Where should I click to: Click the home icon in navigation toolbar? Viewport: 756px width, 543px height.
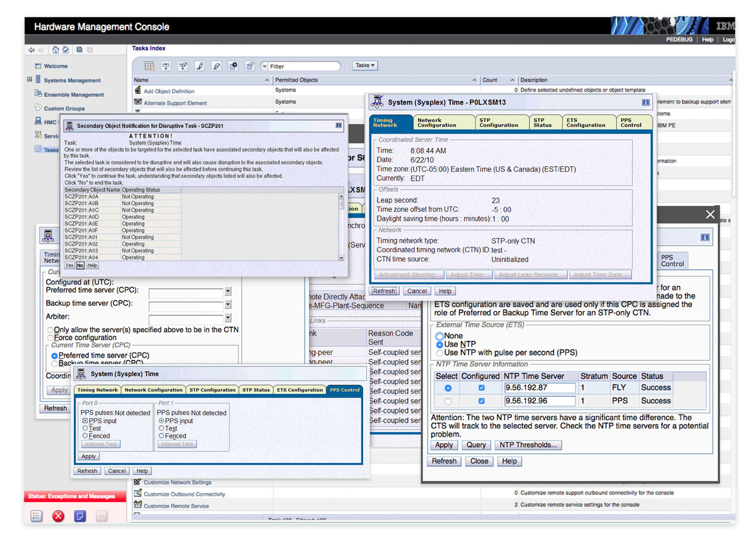pyautogui.click(x=55, y=50)
